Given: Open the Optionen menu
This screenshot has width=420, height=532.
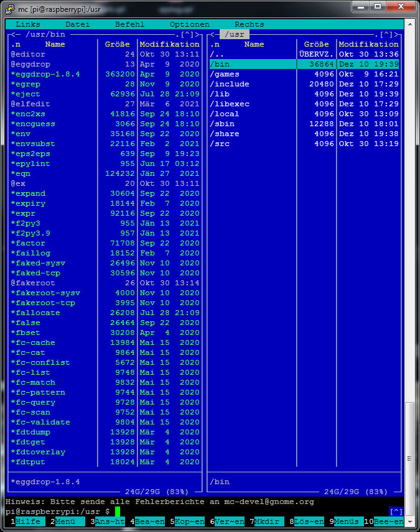Looking at the screenshot, I should pyautogui.click(x=189, y=24).
